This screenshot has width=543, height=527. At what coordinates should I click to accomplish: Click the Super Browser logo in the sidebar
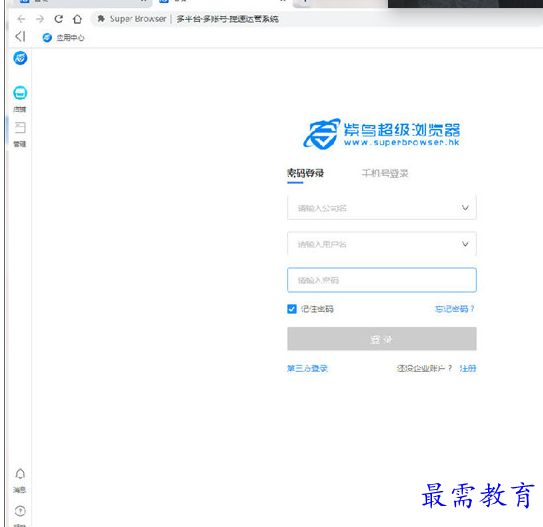(20, 58)
